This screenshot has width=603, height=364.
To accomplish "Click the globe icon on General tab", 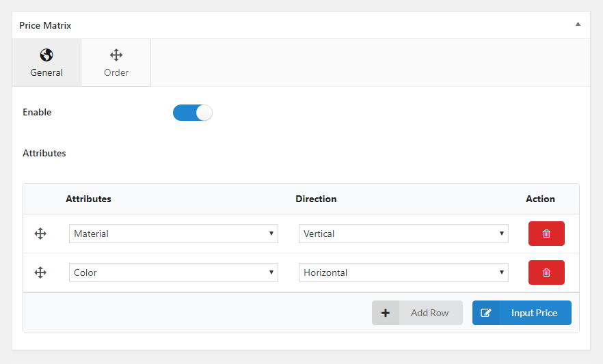I will pos(46,55).
